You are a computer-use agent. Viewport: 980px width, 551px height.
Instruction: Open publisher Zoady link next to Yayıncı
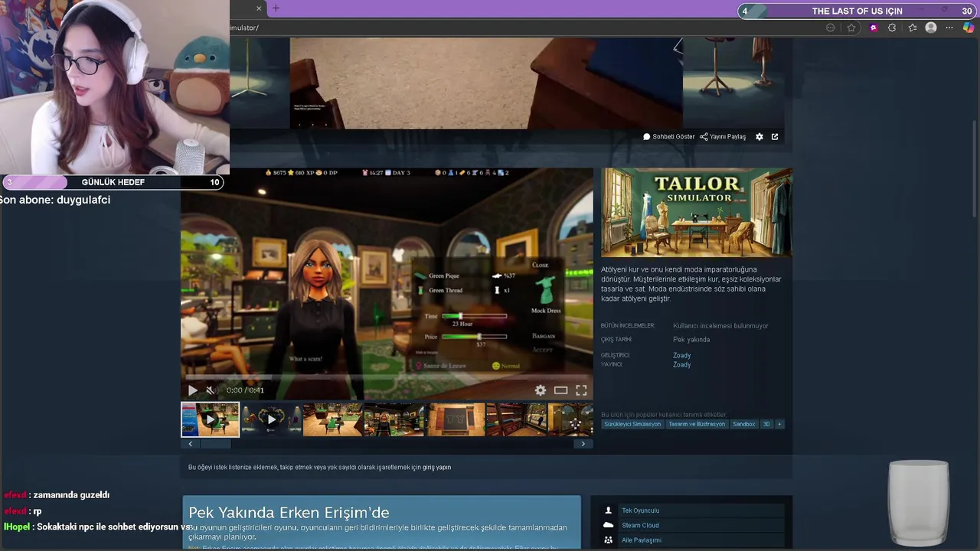681,364
